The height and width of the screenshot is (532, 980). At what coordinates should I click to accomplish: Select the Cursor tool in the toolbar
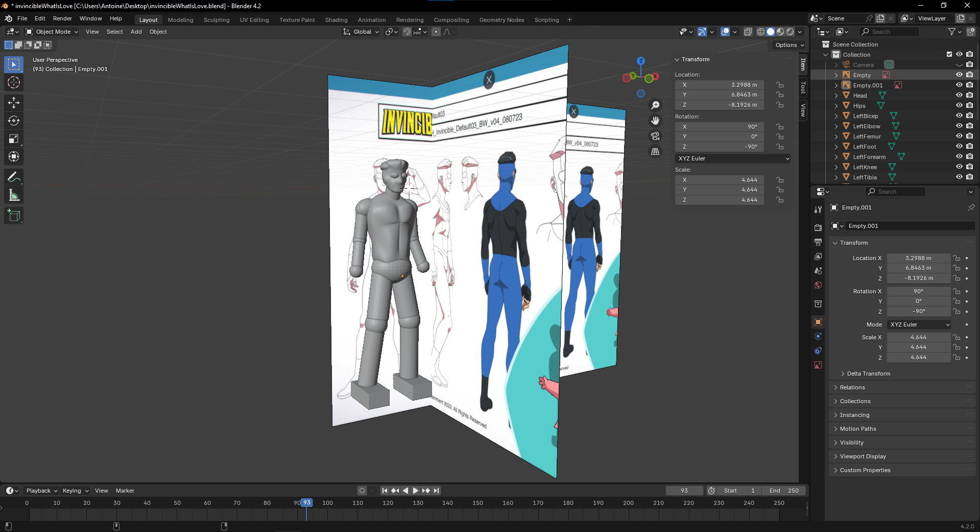[x=14, y=83]
